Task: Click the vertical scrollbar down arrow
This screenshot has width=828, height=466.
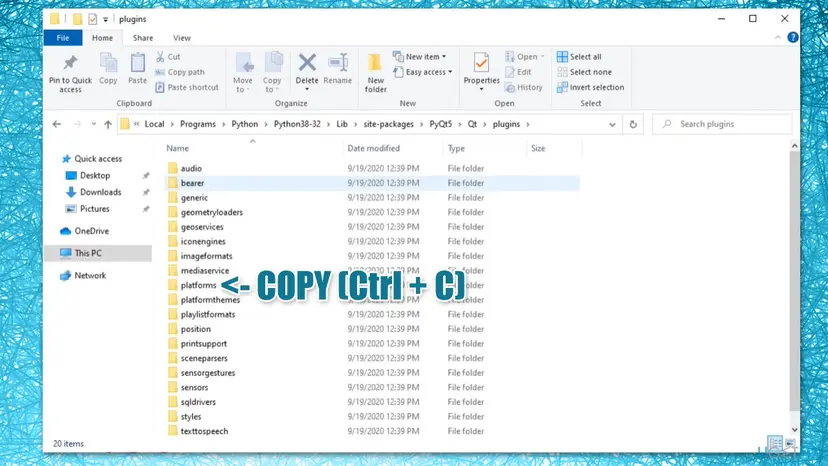Action: coord(794,430)
